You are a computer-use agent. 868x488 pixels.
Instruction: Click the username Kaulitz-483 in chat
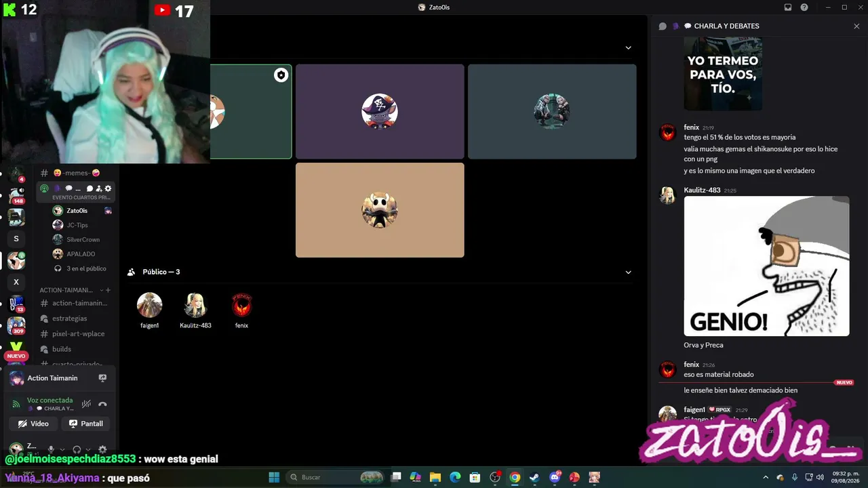702,190
